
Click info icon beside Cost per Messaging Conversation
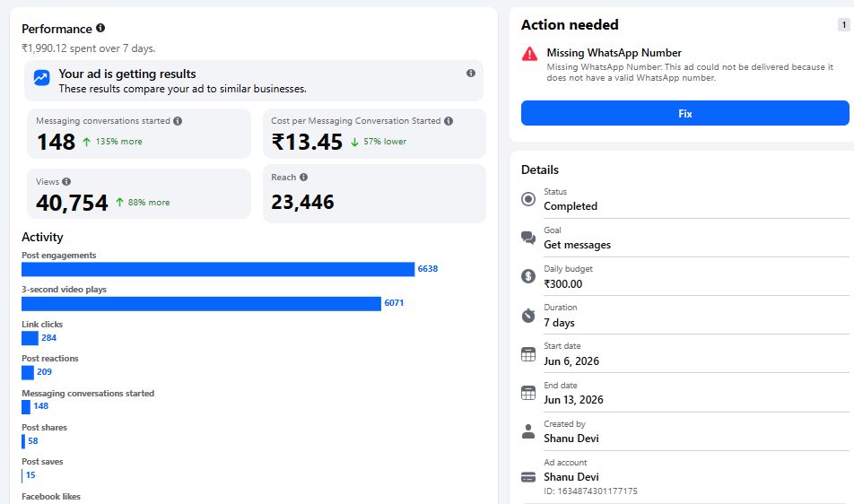(449, 121)
